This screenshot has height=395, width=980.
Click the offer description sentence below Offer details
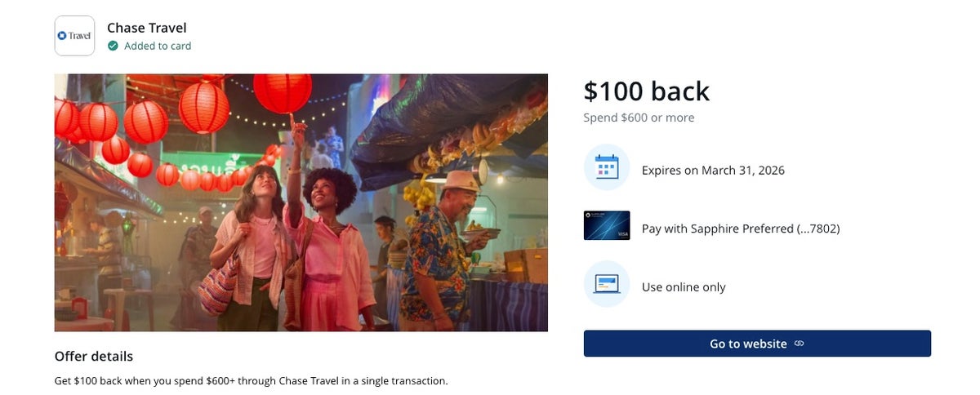point(251,381)
